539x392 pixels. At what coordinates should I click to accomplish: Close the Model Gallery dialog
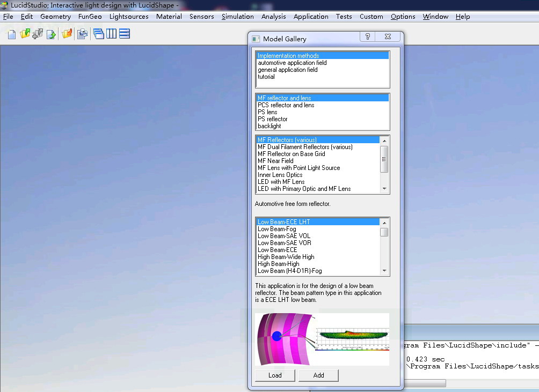pyautogui.click(x=388, y=36)
